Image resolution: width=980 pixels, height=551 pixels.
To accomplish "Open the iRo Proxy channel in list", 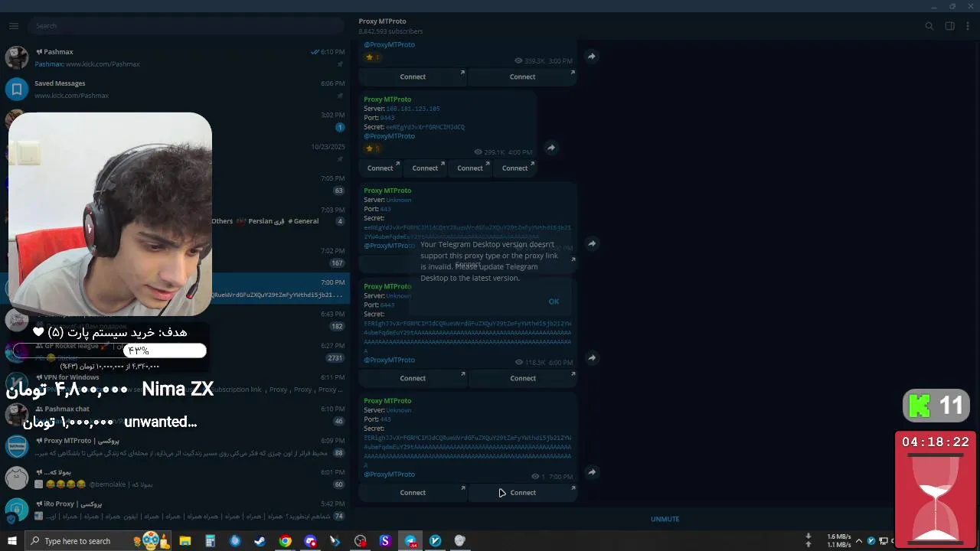I will (x=175, y=510).
